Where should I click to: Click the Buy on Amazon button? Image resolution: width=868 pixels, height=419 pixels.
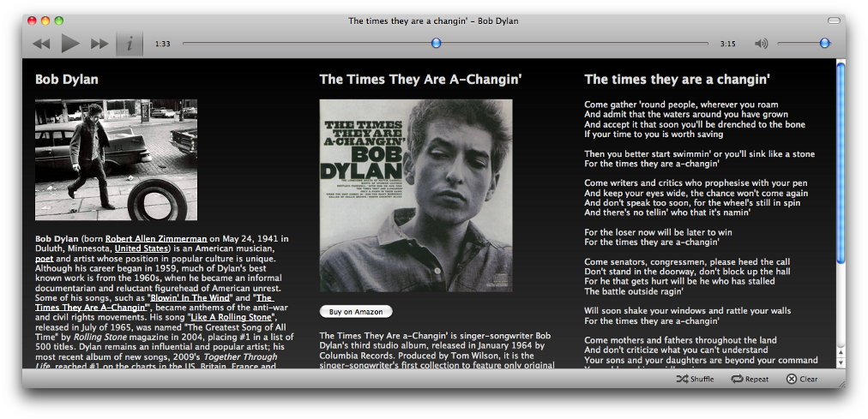click(356, 312)
